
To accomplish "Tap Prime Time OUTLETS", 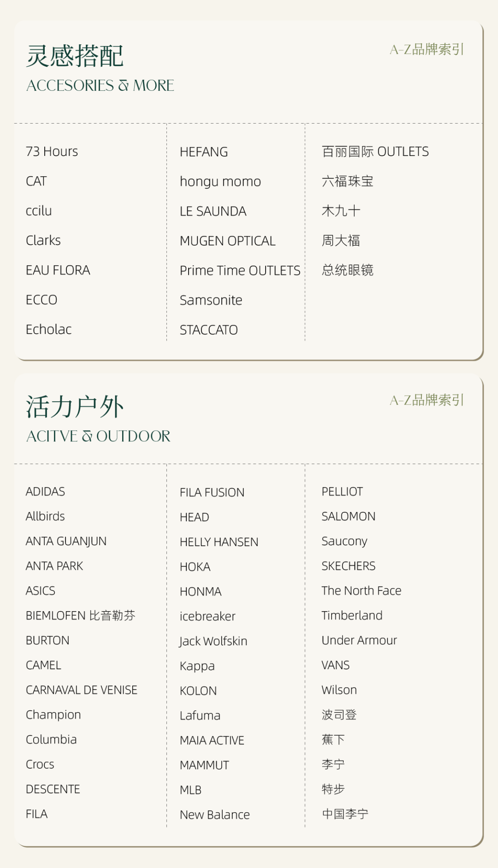I will (x=240, y=270).
